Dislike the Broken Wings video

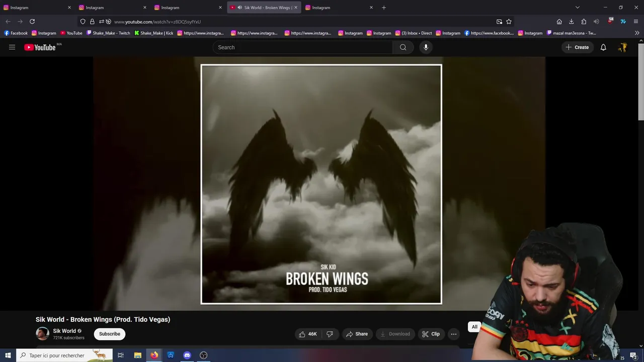(330, 334)
